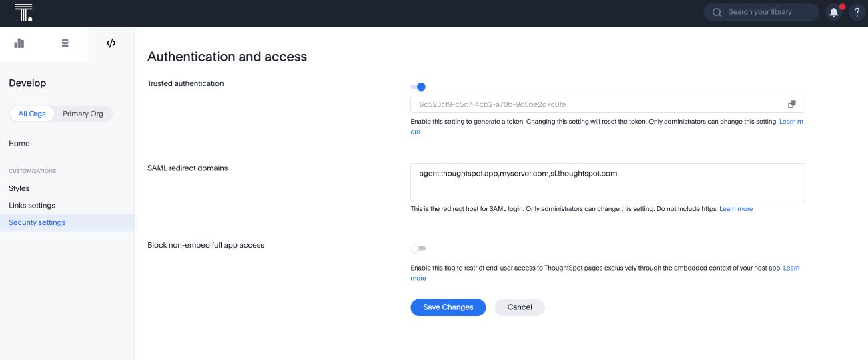
Task: Open Home in the sidebar
Action: [19, 144]
